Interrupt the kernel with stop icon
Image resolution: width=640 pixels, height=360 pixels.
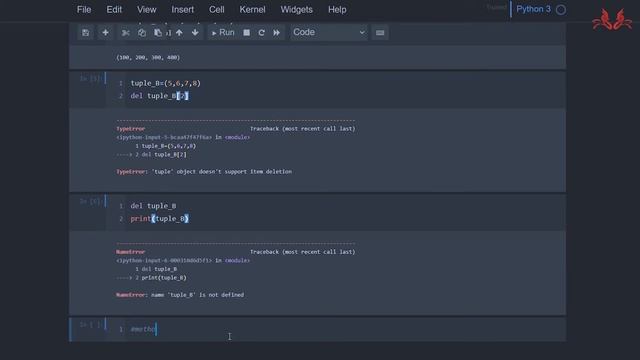(247, 33)
